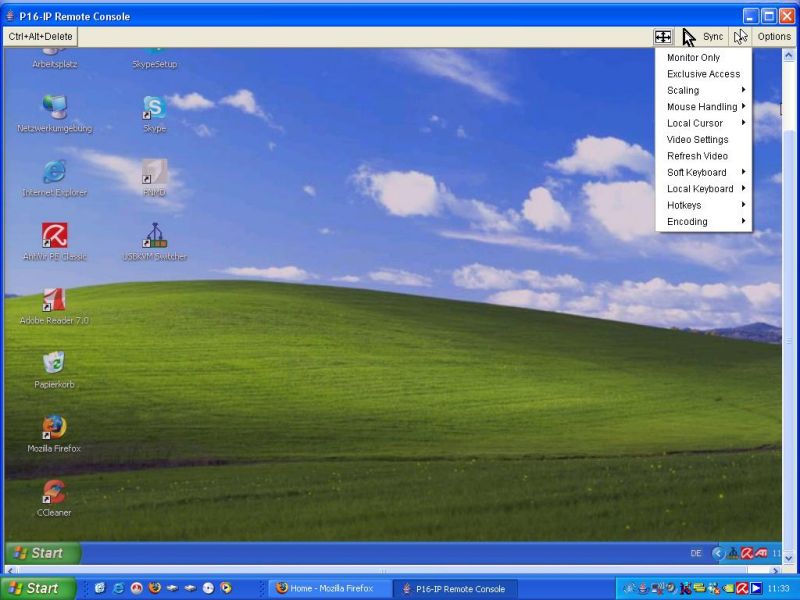Viewport: 800px width, 600px height.
Task: Select the Internet Explorer desktop icon
Action: click(55, 178)
